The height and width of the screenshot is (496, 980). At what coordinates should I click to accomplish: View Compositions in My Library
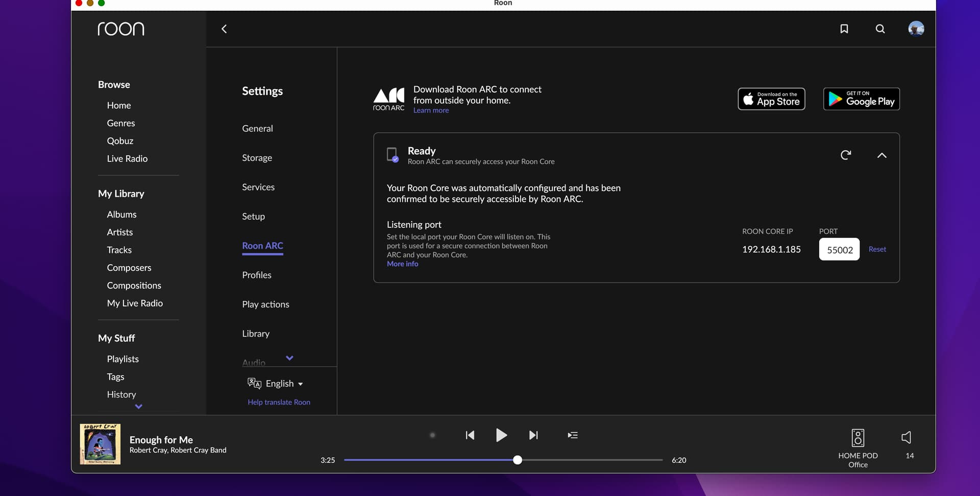(x=134, y=286)
